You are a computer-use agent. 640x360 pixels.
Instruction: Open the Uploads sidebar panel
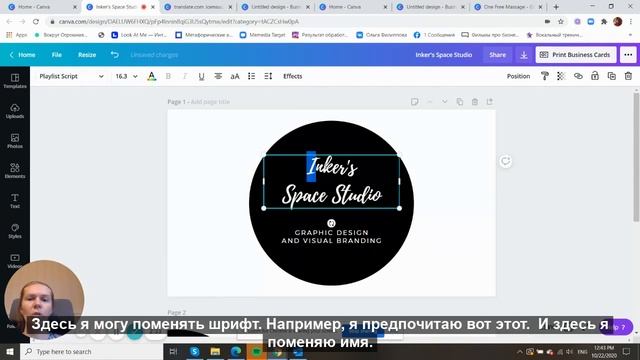[x=15, y=111]
